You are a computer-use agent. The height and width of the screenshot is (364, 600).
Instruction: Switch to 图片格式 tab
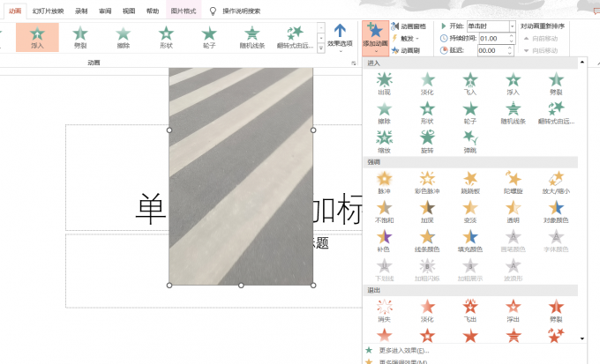click(184, 11)
